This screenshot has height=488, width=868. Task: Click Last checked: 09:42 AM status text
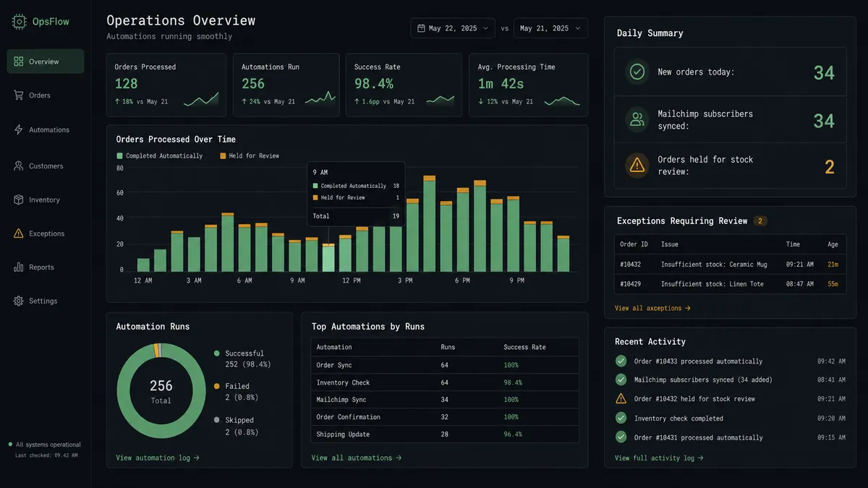coord(46,455)
